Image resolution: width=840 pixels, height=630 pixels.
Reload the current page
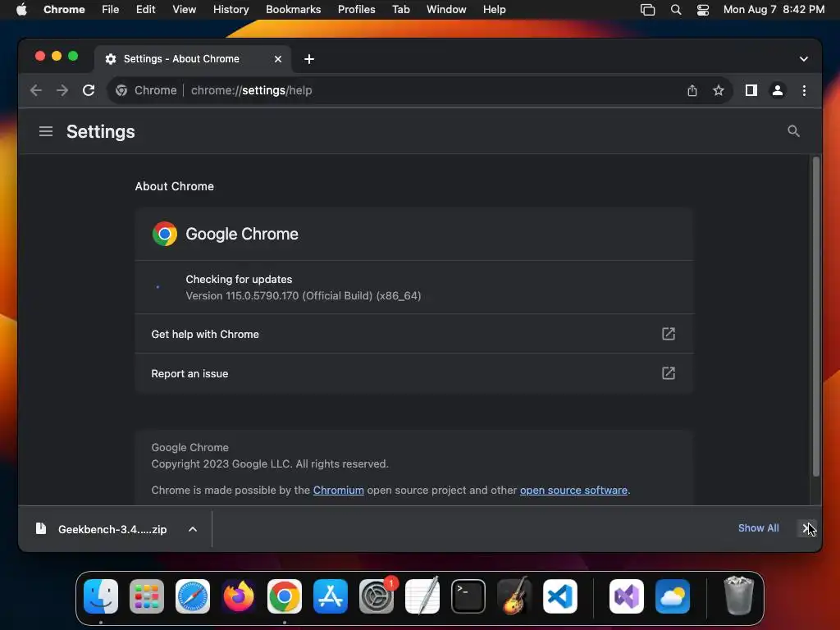[89, 90]
